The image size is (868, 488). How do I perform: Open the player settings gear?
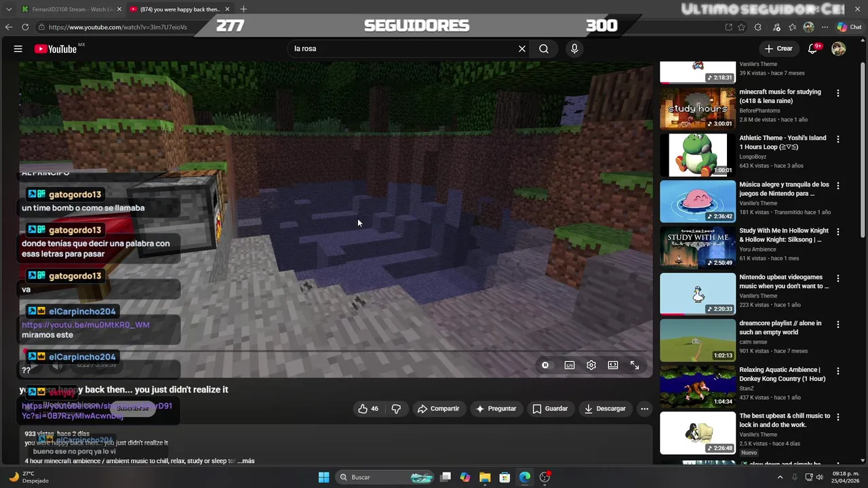[x=591, y=365]
